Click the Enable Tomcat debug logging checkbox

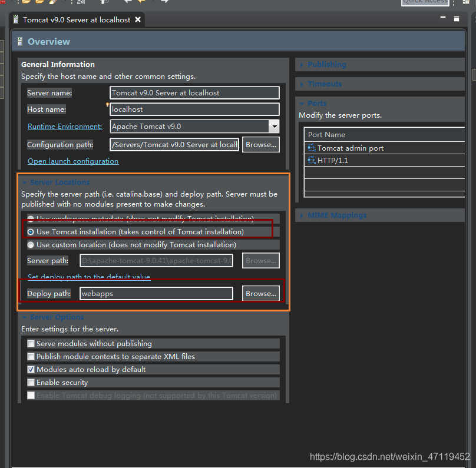(x=31, y=395)
